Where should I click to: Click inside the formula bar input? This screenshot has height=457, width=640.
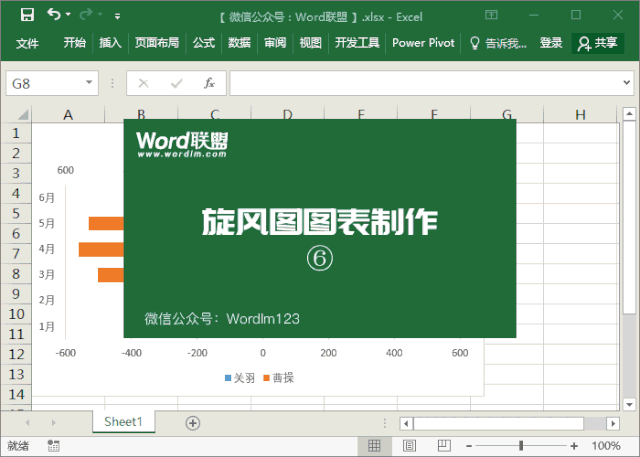pos(424,84)
